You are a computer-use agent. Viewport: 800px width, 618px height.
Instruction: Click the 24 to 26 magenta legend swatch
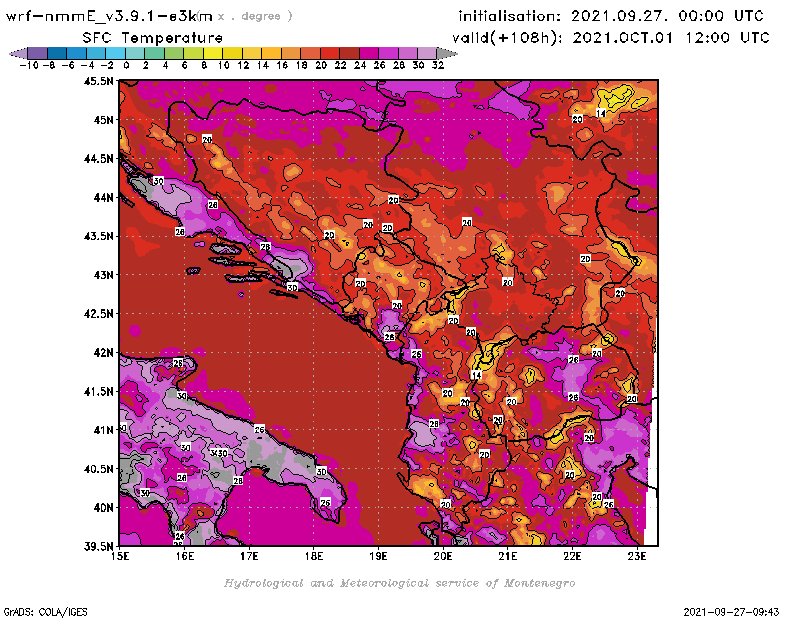[x=369, y=53]
